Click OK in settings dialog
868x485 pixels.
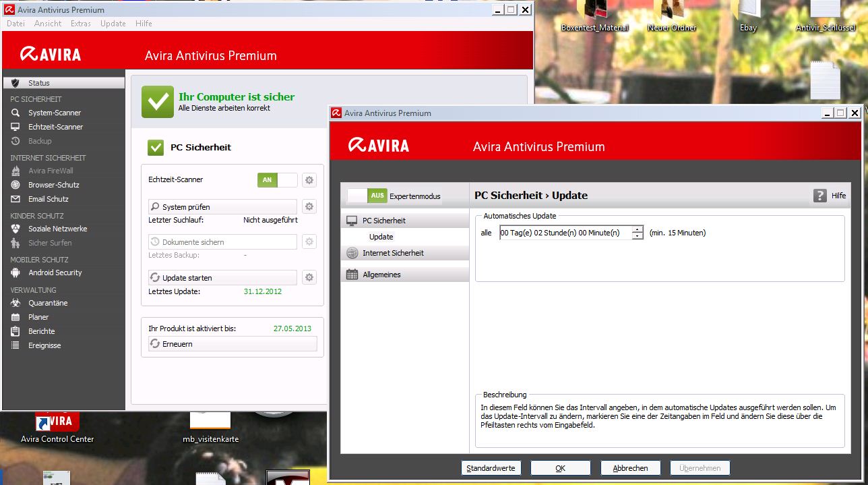[561, 467]
